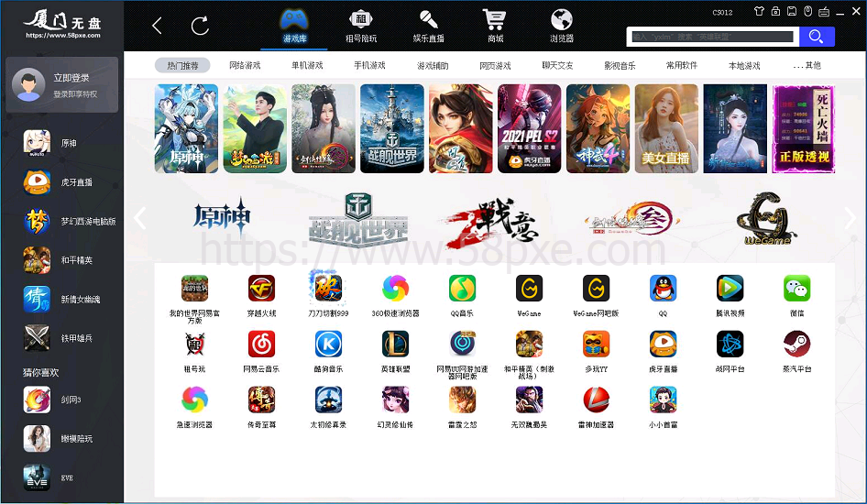Show previous carousel with left arrow
Viewport: 867px width, 504px height.
point(140,218)
